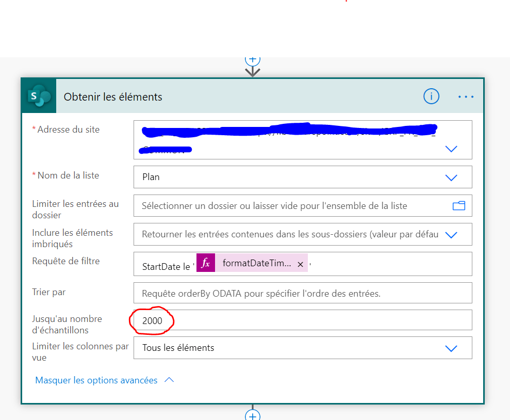Viewport: 510px width, 420px height.
Task: Click the StartDate text in the filter query
Action: pos(160,267)
